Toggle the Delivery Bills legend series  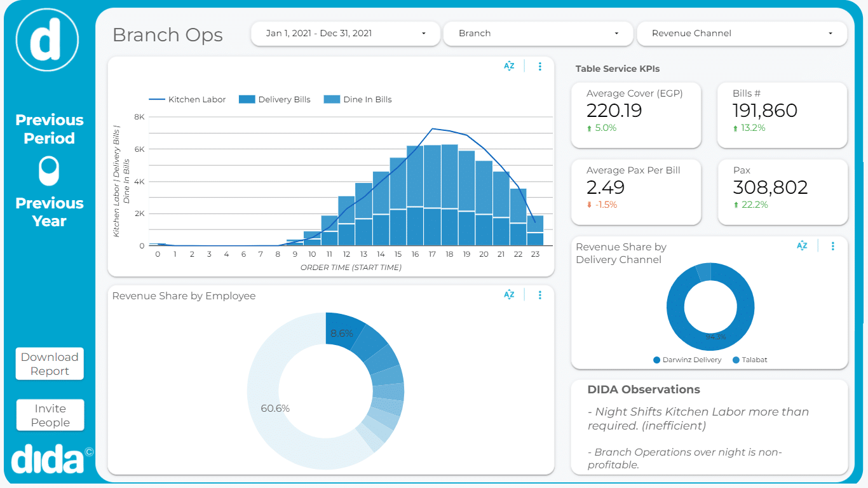point(275,100)
